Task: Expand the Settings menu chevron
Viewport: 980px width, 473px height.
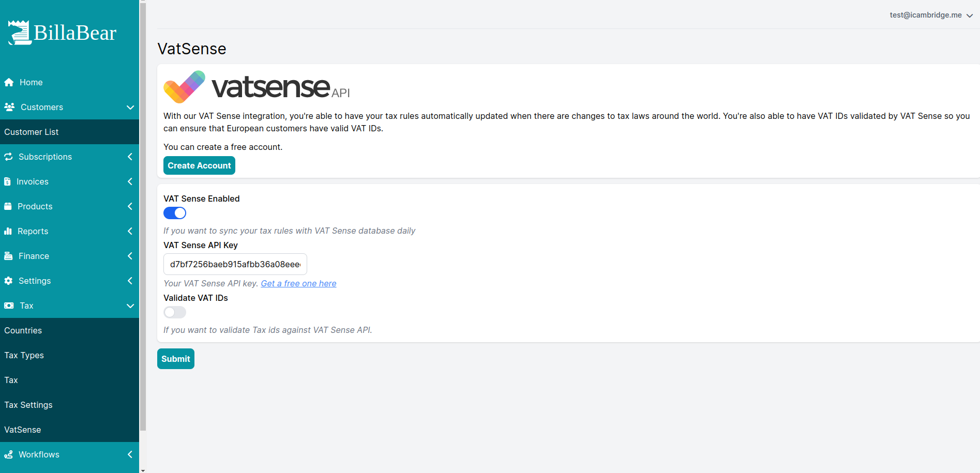Action: tap(130, 281)
